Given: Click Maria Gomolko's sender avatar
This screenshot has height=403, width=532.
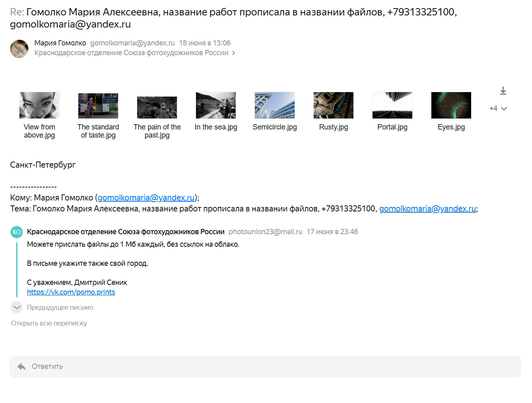Looking at the screenshot, I should (19, 49).
